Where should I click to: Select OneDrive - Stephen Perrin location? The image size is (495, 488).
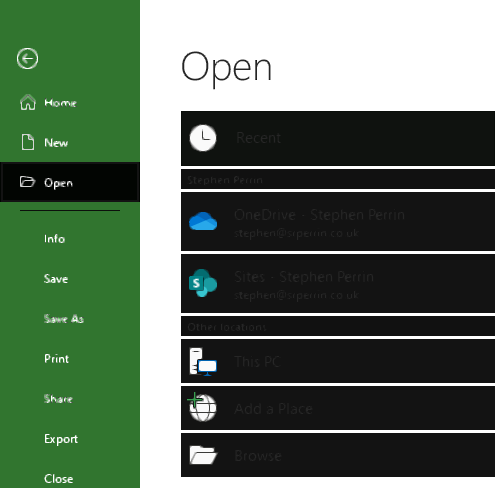[338, 221]
